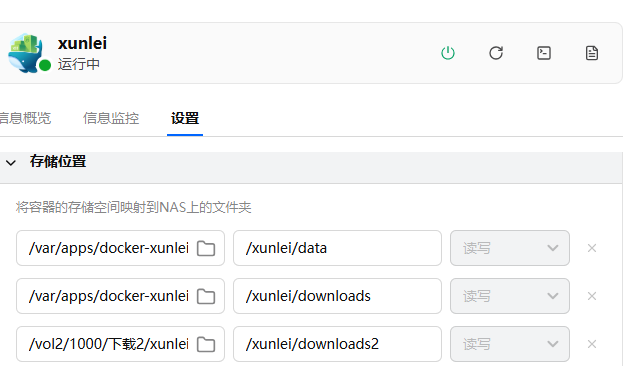Viewport: 625px width, 366px height.
Task: Click the /xunlei/downloads2 container path field
Action: [x=337, y=344]
